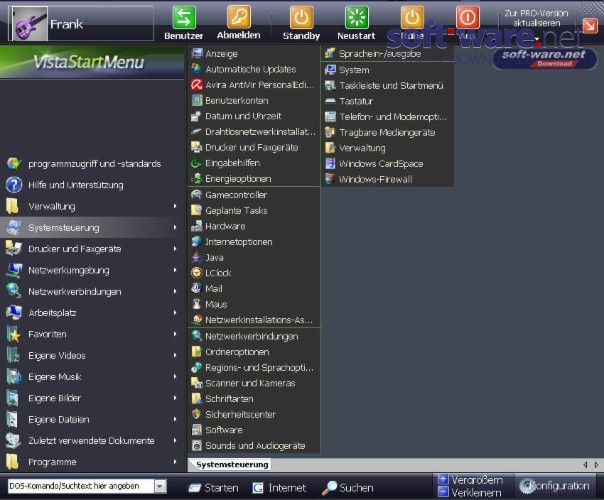Click the Geplante Tasks icon
Viewport: 604px width, 500px height.
click(x=196, y=210)
